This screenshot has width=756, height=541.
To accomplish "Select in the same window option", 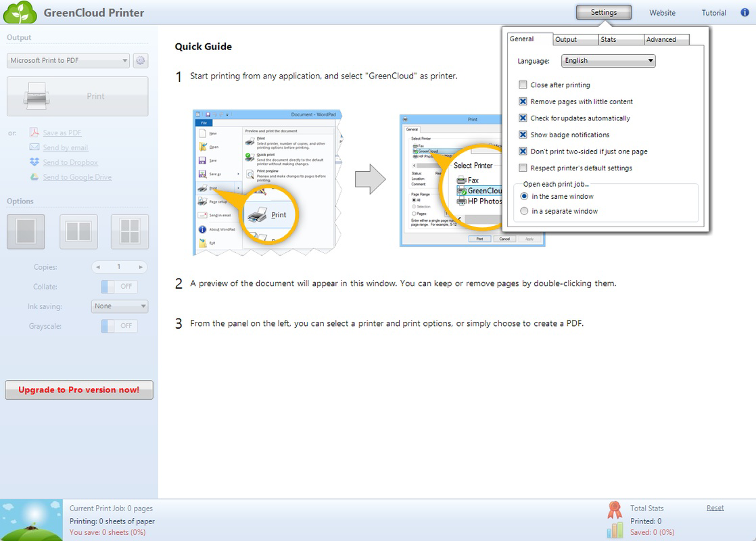I will pyautogui.click(x=524, y=196).
